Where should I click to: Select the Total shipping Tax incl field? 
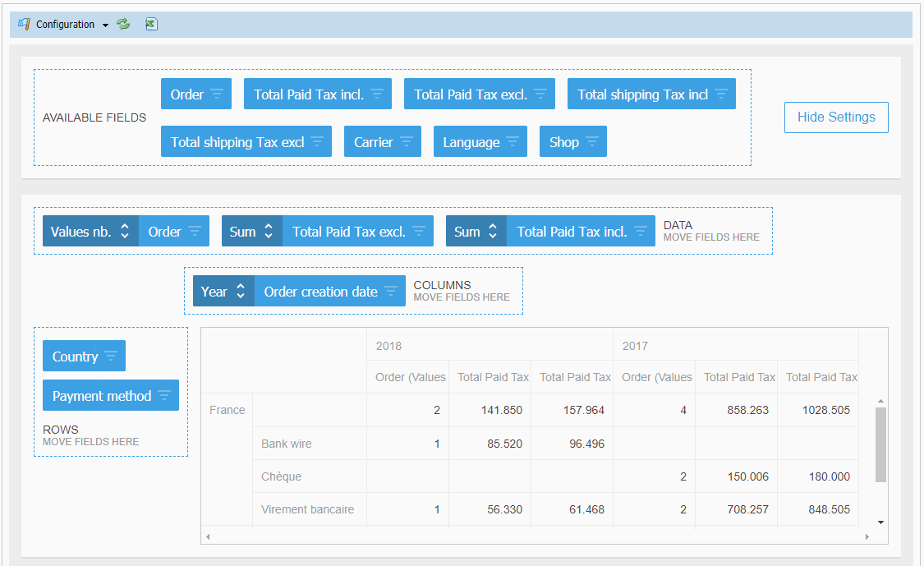click(641, 94)
